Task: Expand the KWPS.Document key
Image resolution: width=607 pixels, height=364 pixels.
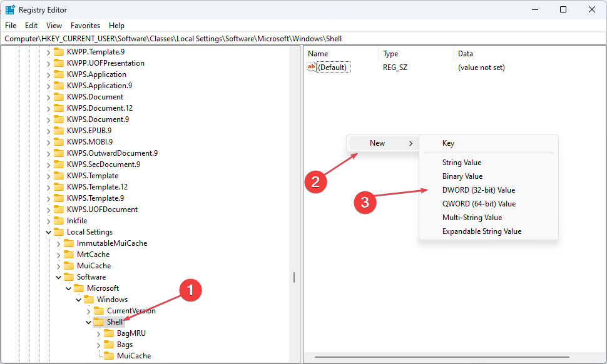Action: tap(48, 97)
